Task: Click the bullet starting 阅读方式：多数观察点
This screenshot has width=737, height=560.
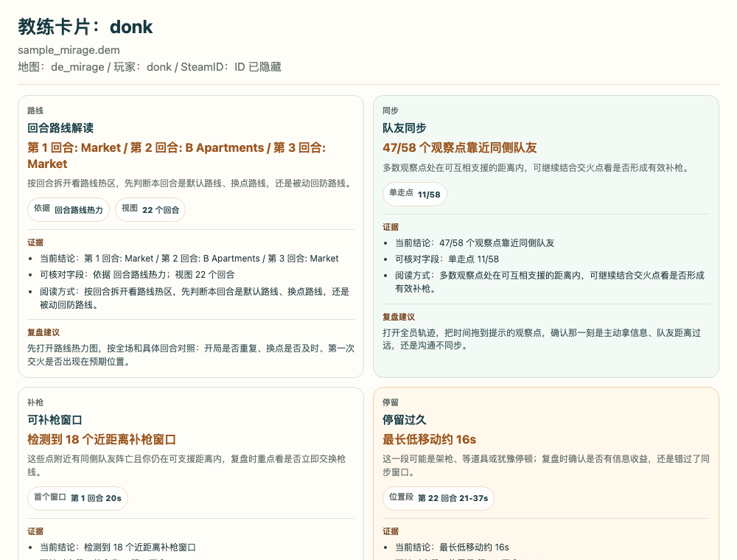Action: [550, 282]
